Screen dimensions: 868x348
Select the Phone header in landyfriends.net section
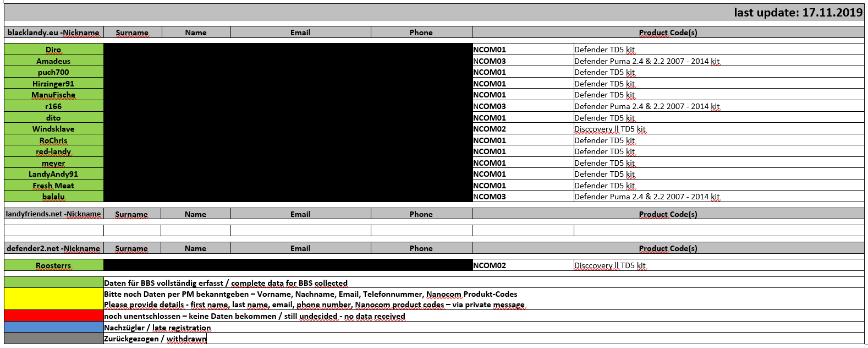click(x=421, y=214)
